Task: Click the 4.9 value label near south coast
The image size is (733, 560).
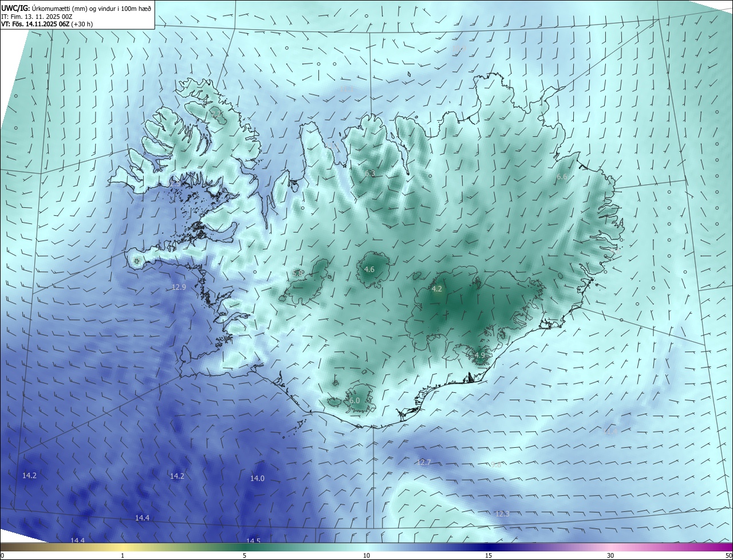Action: point(480,356)
